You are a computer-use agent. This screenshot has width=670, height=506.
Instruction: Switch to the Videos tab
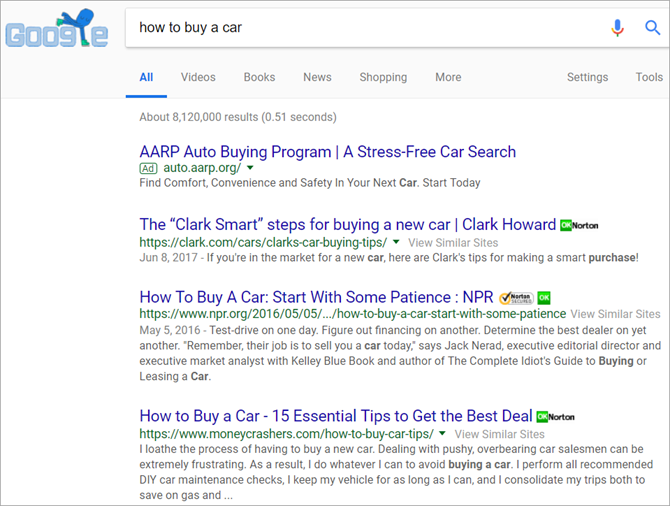click(198, 77)
